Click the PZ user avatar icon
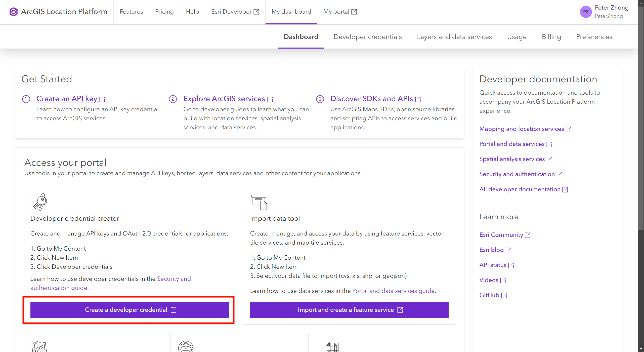This screenshot has height=352, width=644. coord(586,12)
